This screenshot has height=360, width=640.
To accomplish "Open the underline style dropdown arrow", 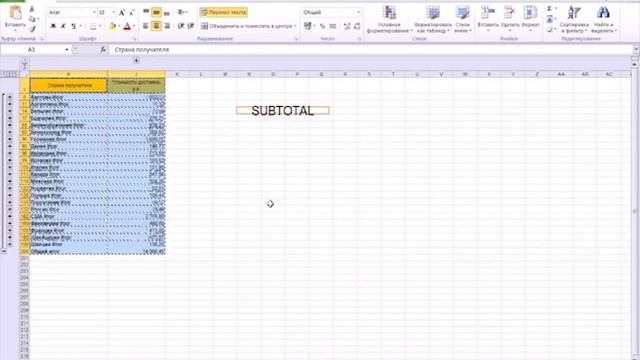I will point(80,26).
